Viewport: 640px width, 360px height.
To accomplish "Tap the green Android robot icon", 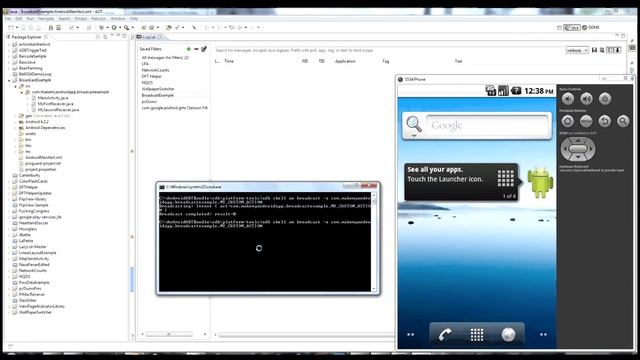I will 540,182.
